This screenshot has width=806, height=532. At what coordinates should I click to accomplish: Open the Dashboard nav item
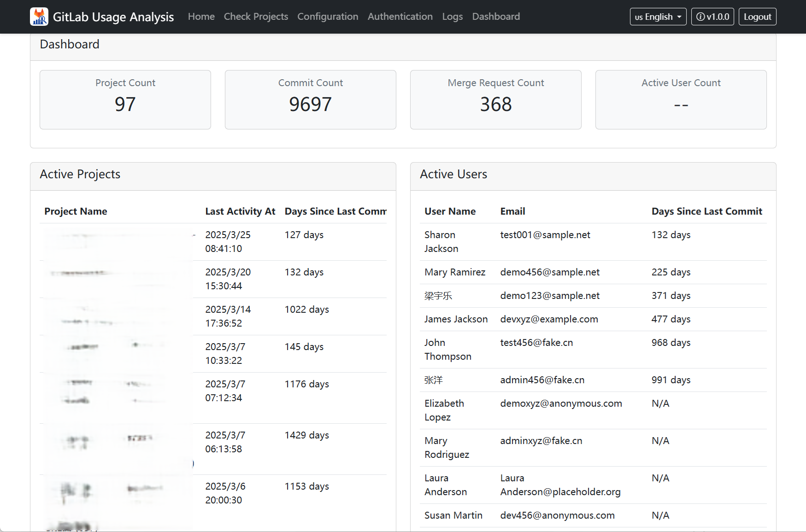point(496,17)
